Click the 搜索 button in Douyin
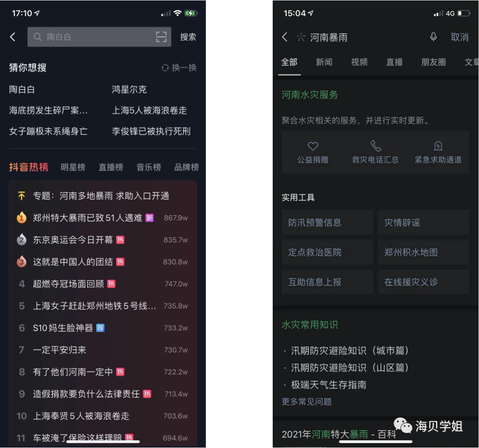 pyautogui.click(x=188, y=37)
